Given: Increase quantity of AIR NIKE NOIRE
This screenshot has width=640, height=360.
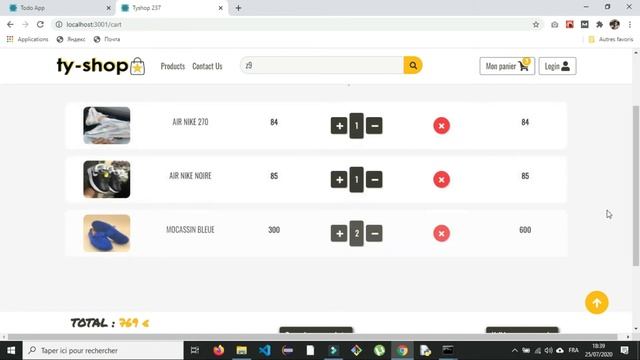Looking at the screenshot, I should pyautogui.click(x=339, y=180).
